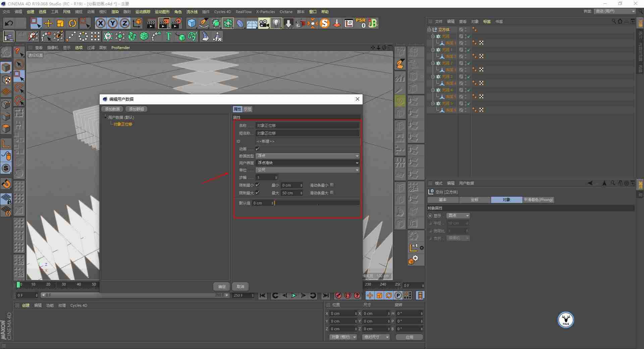Open the 运动图形 menu

[162, 12]
